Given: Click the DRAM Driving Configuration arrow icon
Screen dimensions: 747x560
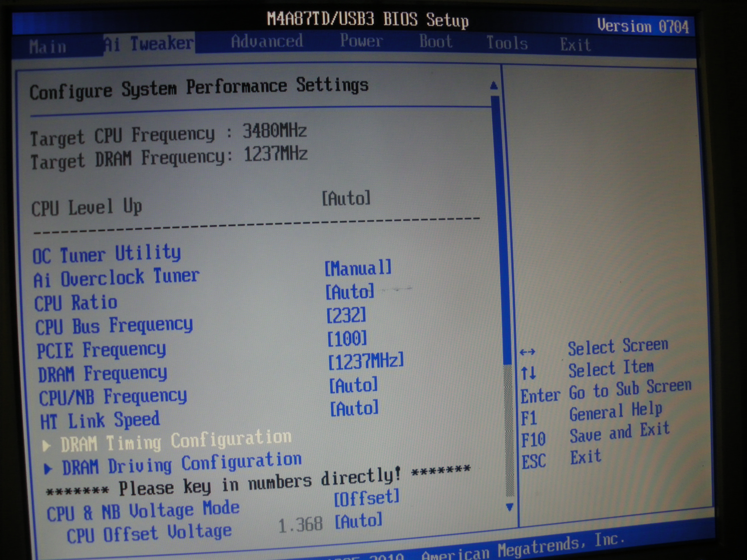Looking at the screenshot, I should [48, 469].
